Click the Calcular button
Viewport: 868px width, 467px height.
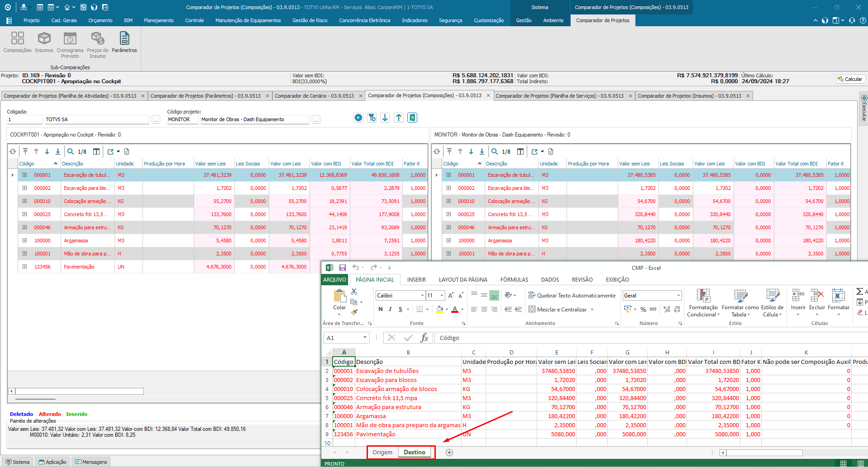click(x=850, y=79)
